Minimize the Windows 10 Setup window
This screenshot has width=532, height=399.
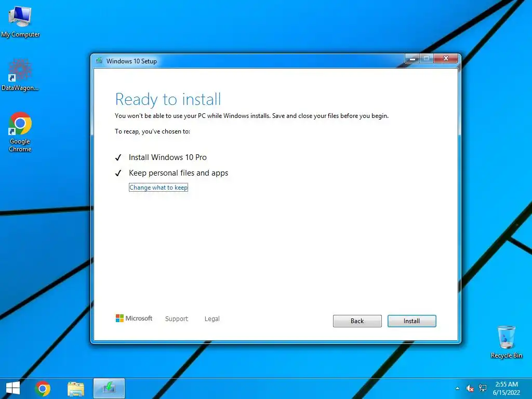point(413,59)
